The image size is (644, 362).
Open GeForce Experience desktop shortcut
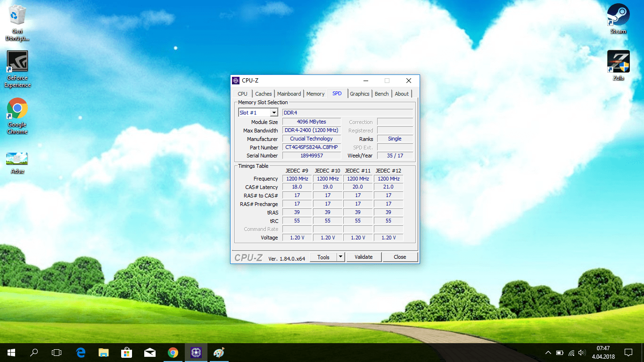coord(17,62)
